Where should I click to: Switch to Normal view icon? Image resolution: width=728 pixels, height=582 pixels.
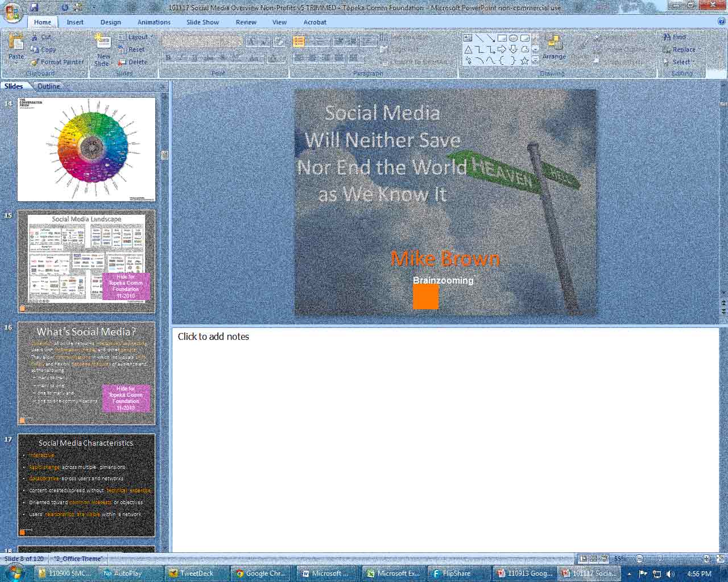click(x=583, y=559)
